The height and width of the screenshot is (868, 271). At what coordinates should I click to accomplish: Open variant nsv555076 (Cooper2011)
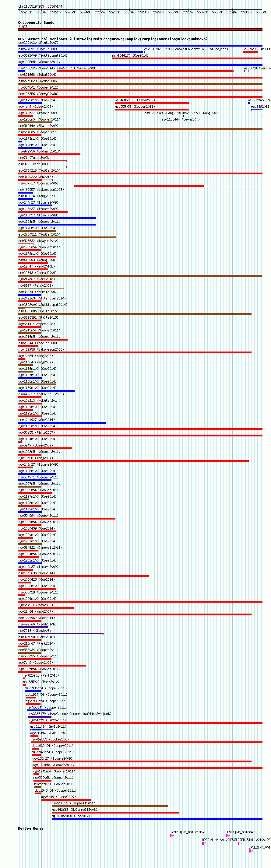[x=135, y=107]
